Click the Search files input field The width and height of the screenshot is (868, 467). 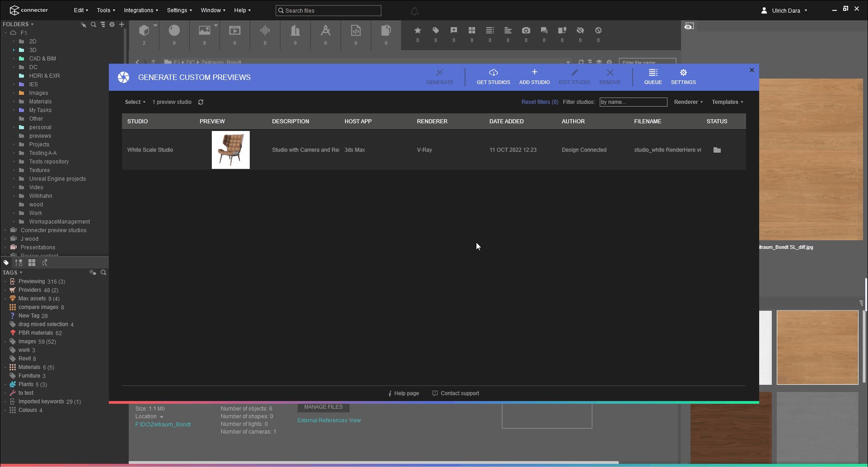pyautogui.click(x=328, y=10)
